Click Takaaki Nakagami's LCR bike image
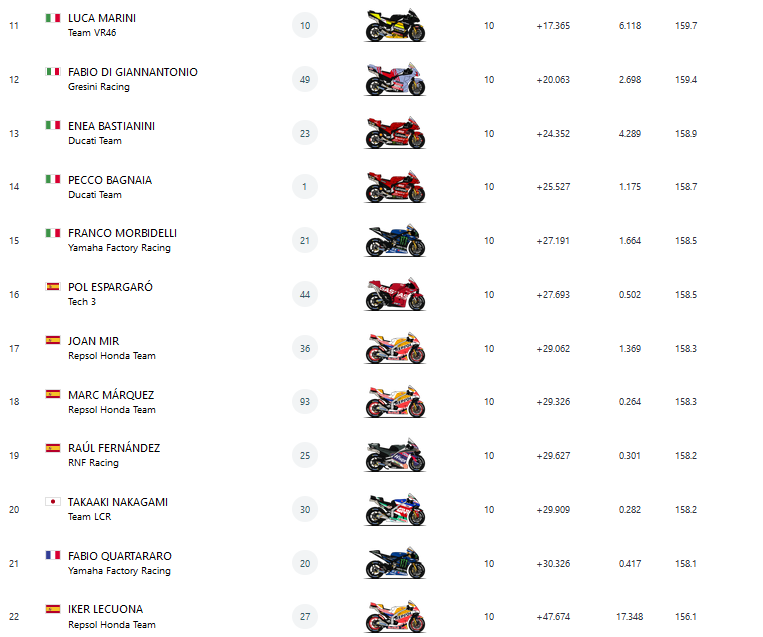The height and width of the screenshot is (637, 763). pos(395,509)
